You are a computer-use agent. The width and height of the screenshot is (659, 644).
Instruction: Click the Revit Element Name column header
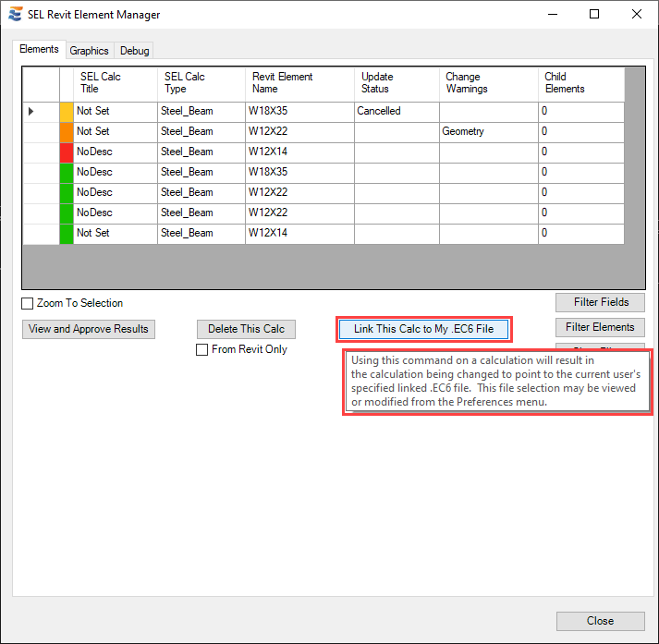[x=299, y=83]
